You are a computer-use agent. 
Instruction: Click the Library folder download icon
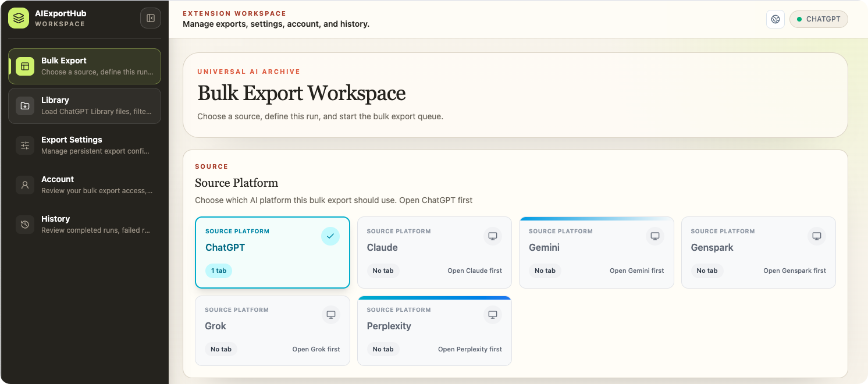point(25,106)
